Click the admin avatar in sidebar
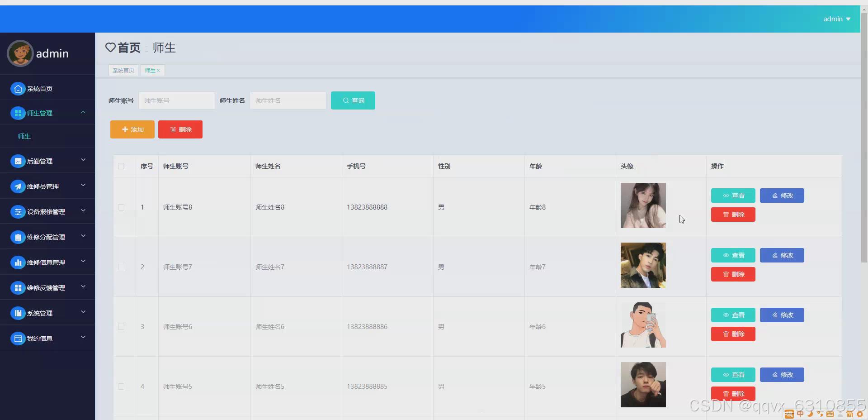The height and width of the screenshot is (420, 868). (x=20, y=53)
